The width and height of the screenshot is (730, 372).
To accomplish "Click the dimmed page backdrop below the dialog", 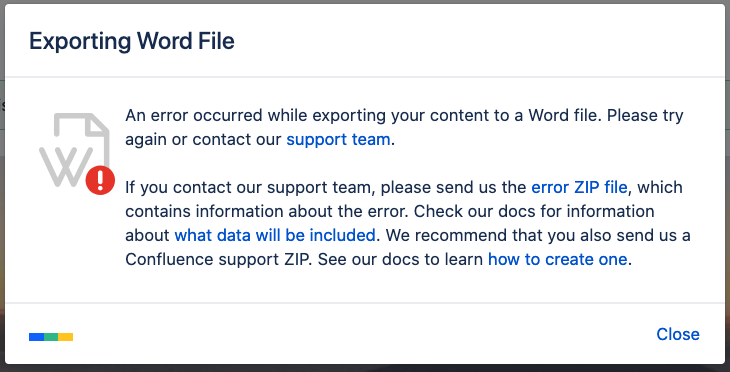I will (x=365, y=368).
